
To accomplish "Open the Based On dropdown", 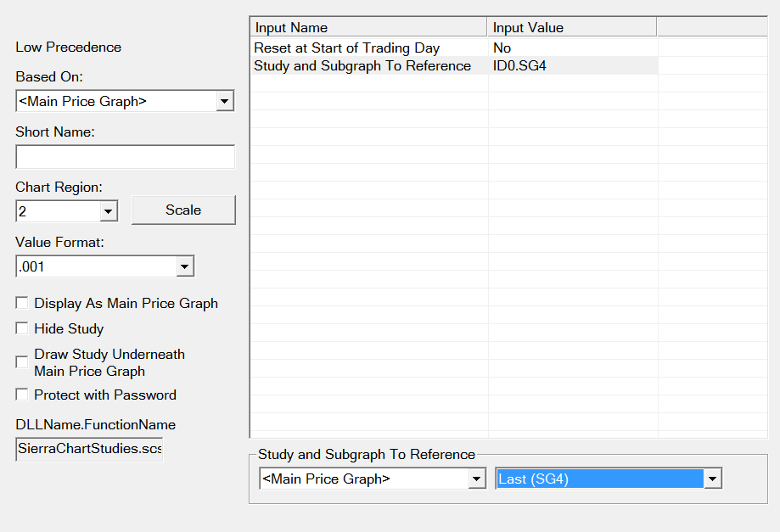I will (224, 102).
